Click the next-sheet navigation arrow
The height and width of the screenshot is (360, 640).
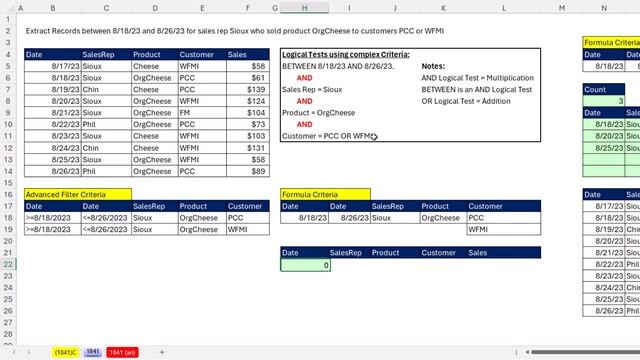coord(29,352)
